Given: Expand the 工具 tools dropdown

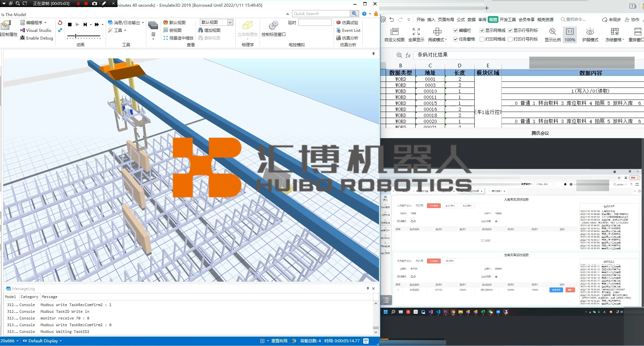Looking at the screenshot, I should 125,31.
